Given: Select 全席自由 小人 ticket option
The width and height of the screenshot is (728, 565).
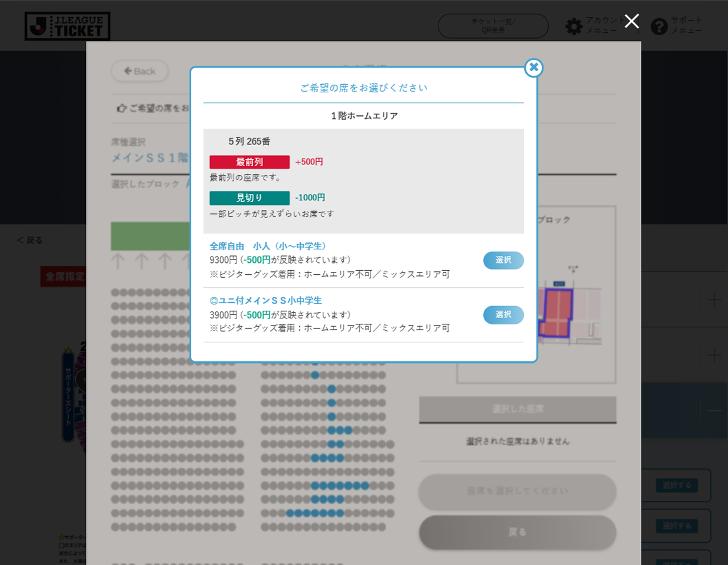Looking at the screenshot, I should point(503,260).
